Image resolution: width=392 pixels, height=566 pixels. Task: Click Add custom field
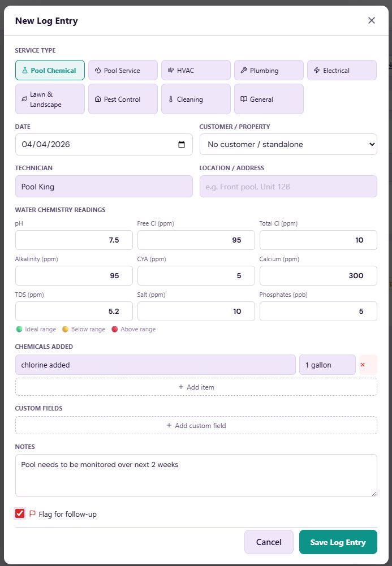click(x=196, y=425)
